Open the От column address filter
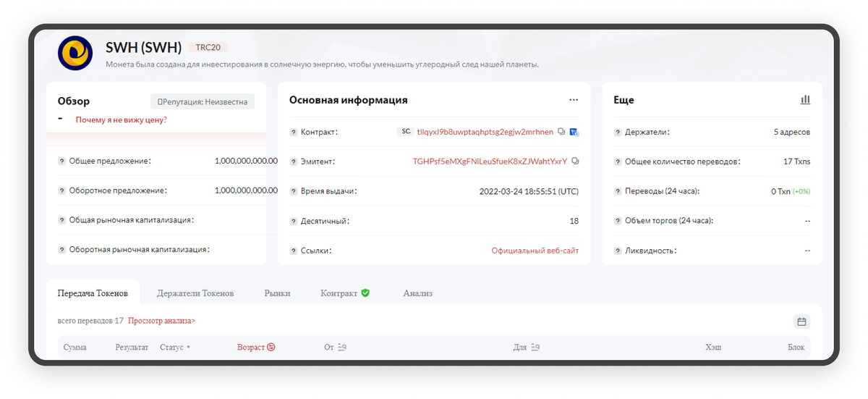868x399 pixels. tap(342, 348)
